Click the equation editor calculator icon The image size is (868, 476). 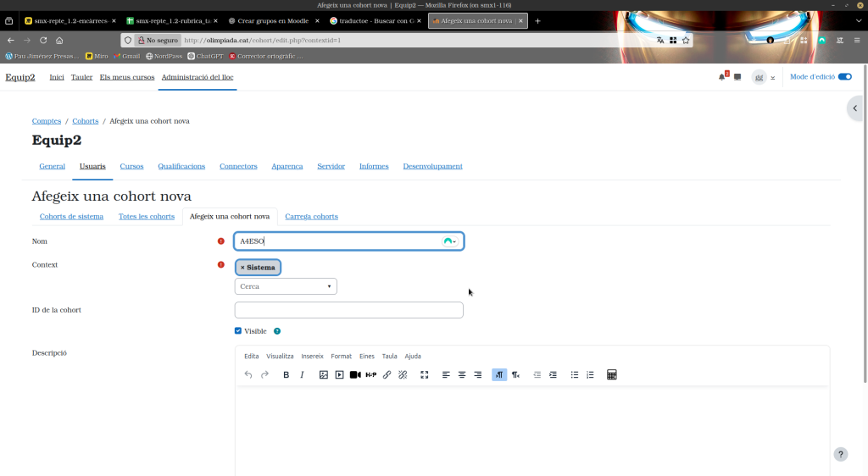tap(612, 374)
